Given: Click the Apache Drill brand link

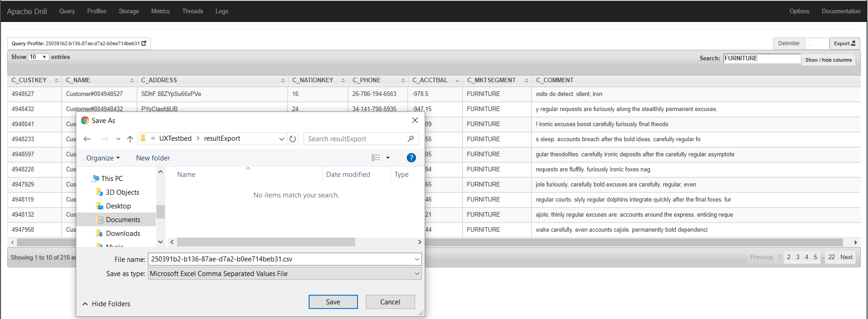Looking at the screenshot, I should (x=27, y=11).
